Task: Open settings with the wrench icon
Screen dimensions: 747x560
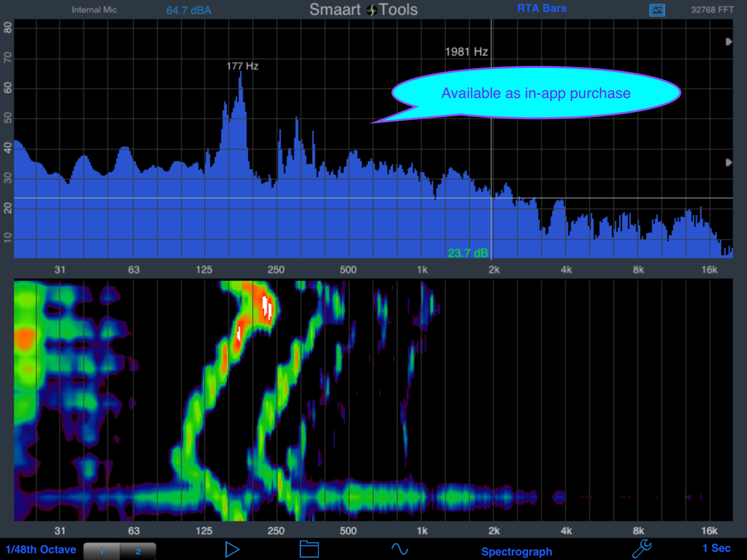Action: point(642,549)
